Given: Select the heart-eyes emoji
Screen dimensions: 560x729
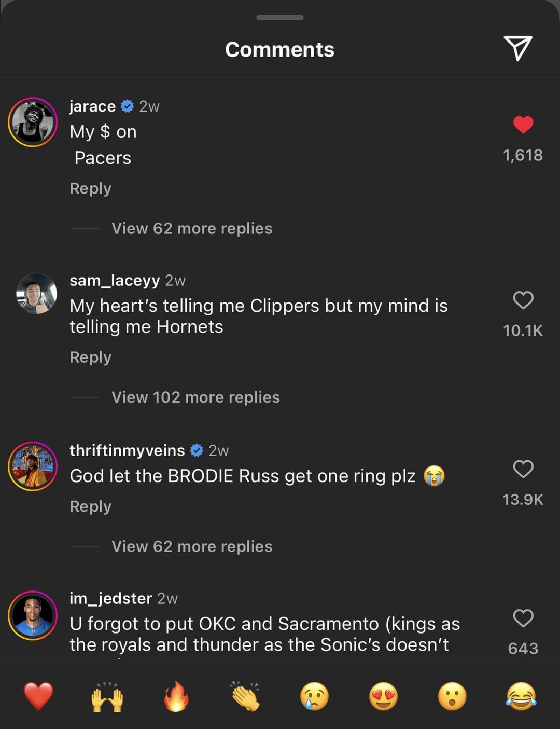Looking at the screenshot, I should click(x=383, y=696).
